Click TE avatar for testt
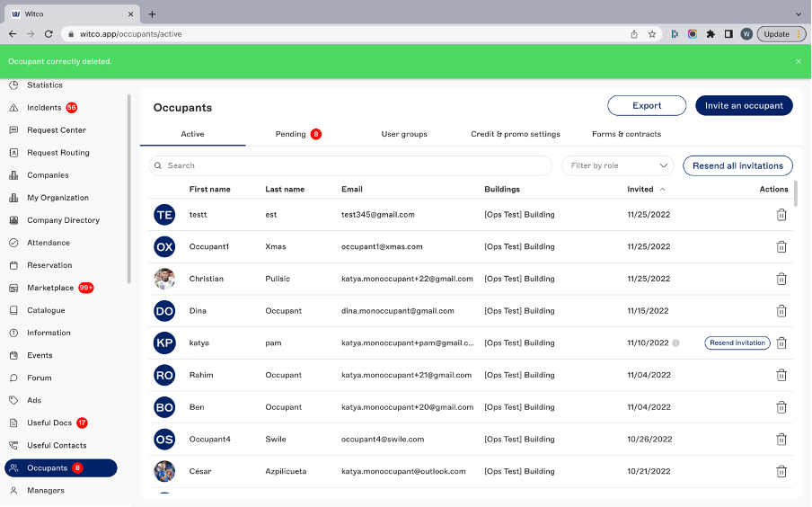Viewport: 812px width, 507px height. click(x=164, y=215)
